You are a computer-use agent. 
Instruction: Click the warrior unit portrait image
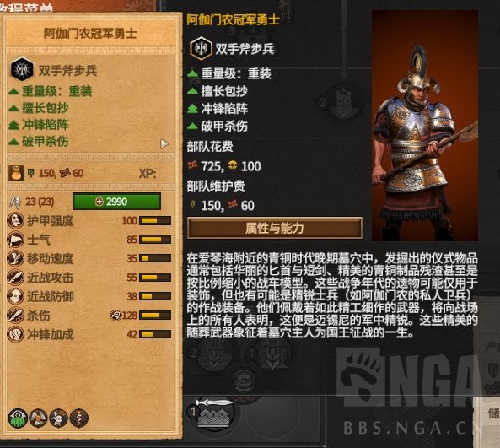tap(425, 126)
